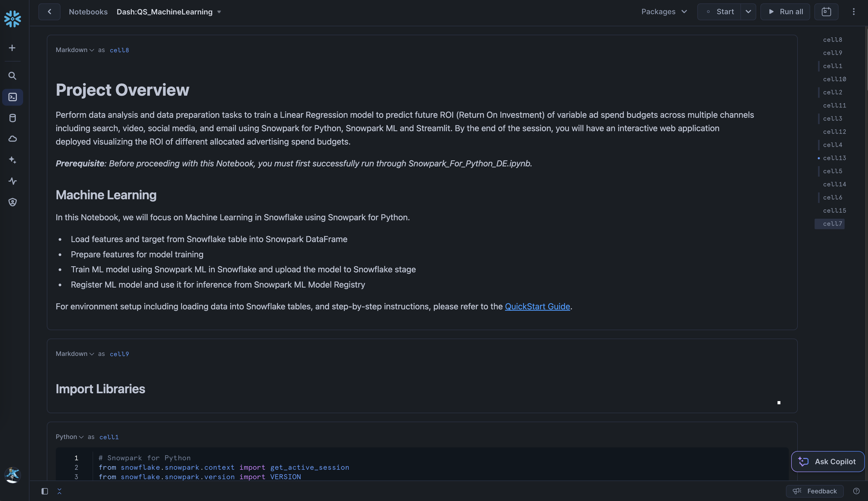The image size is (868, 501).
Task: Change cell9 type from Markdown dropdown
Action: click(75, 354)
